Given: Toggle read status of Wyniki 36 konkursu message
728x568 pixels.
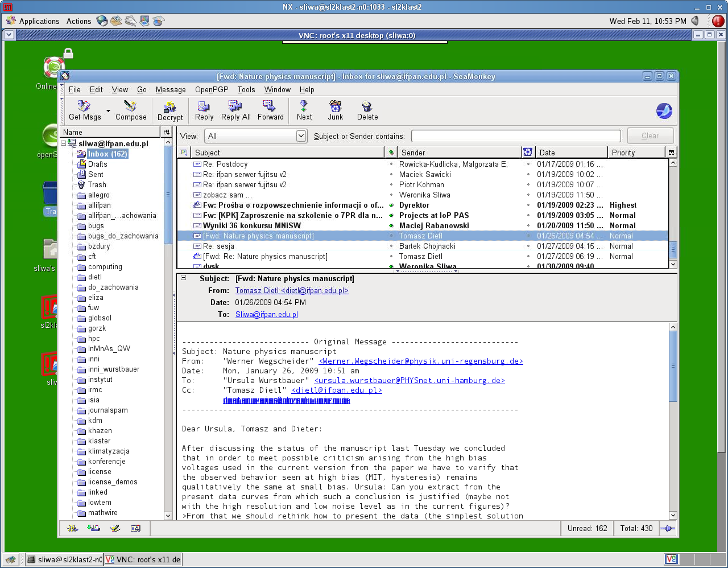Looking at the screenshot, I should (391, 226).
